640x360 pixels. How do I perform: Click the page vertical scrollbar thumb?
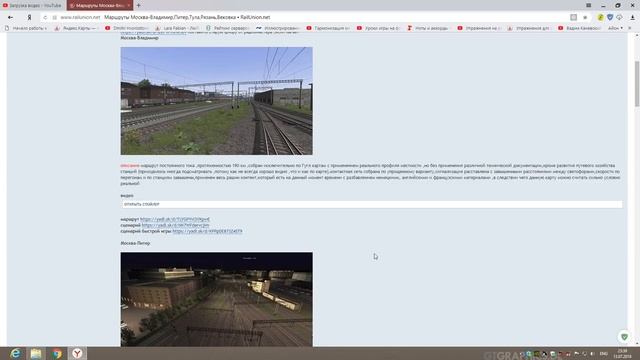point(637,84)
